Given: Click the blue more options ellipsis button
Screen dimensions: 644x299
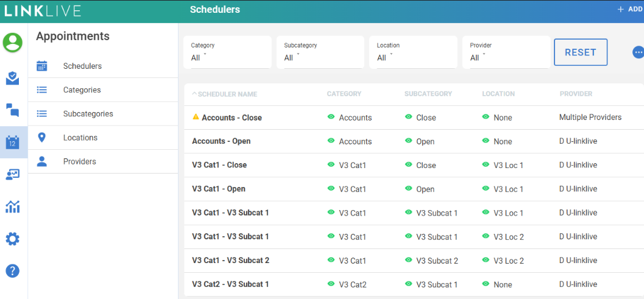Looking at the screenshot, I should coord(638,52).
